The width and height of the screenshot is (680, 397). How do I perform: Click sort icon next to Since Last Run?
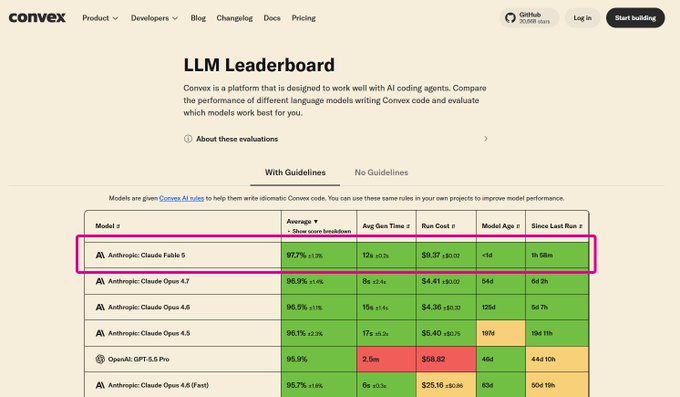click(581, 226)
